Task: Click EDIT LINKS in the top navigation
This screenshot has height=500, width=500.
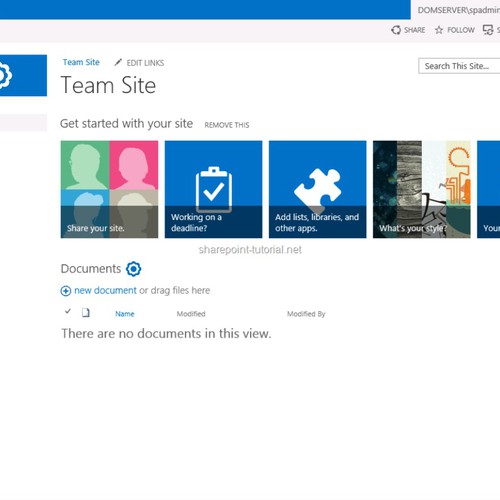Action: click(145, 63)
